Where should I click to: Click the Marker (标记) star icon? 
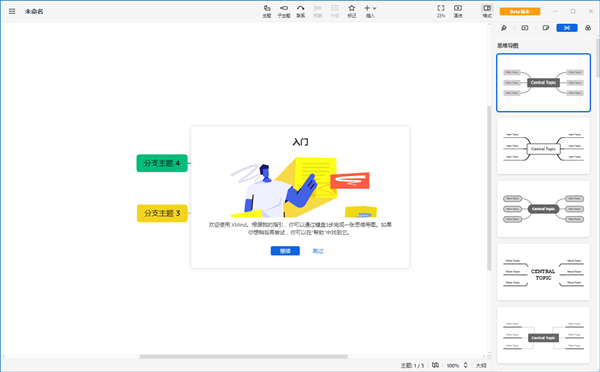coord(352,11)
